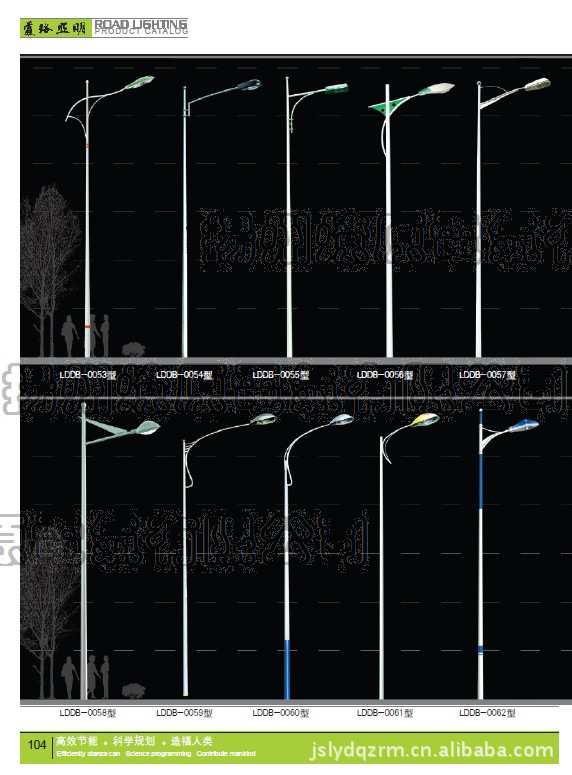Click the green 道路照明 header badge
Screen dimensions: 572x775
coord(56,28)
